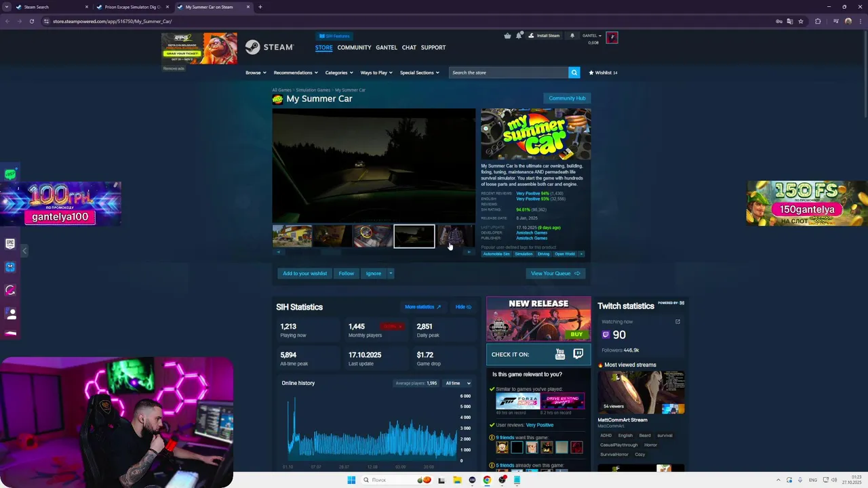868x488 pixels.
Task: Open the Ignore options dropdown arrow
Action: point(391,273)
